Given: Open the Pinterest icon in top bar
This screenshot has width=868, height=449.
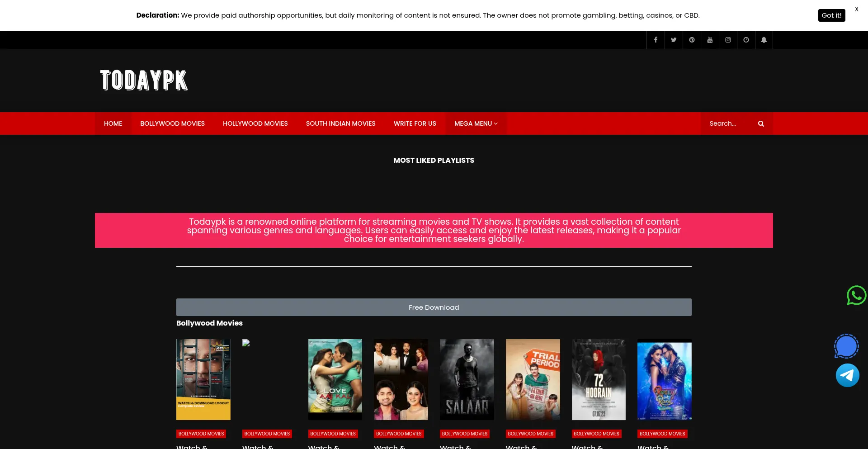Looking at the screenshot, I should pyautogui.click(x=692, y=40).
